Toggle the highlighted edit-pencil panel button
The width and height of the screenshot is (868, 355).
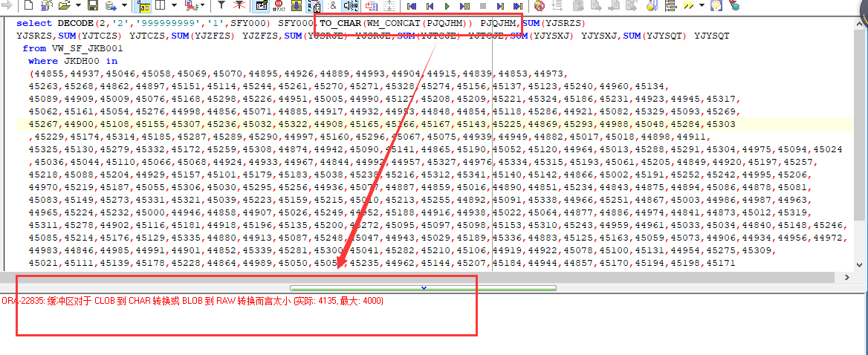[x=261, y=5]
